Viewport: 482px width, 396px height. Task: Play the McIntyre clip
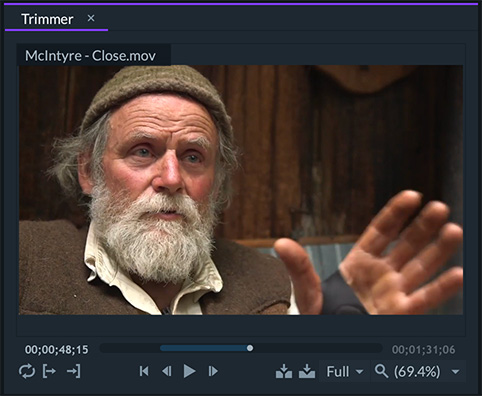pos(189,371)
